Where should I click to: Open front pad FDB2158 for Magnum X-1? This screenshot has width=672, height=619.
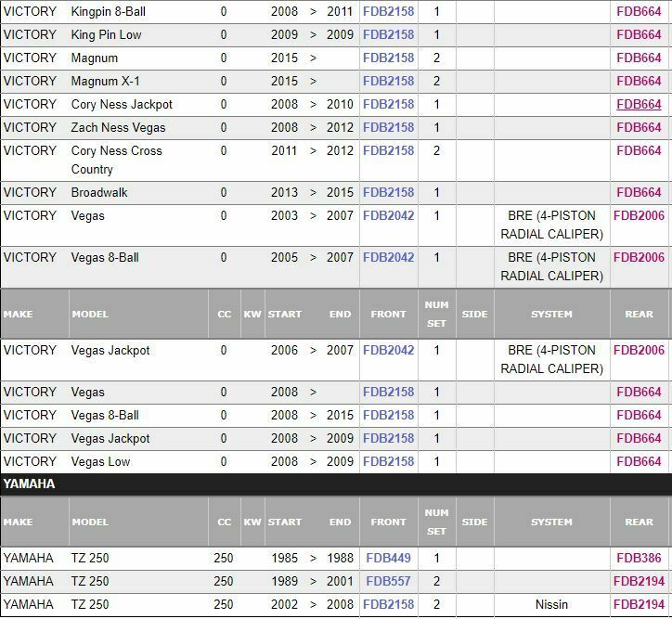388,81
